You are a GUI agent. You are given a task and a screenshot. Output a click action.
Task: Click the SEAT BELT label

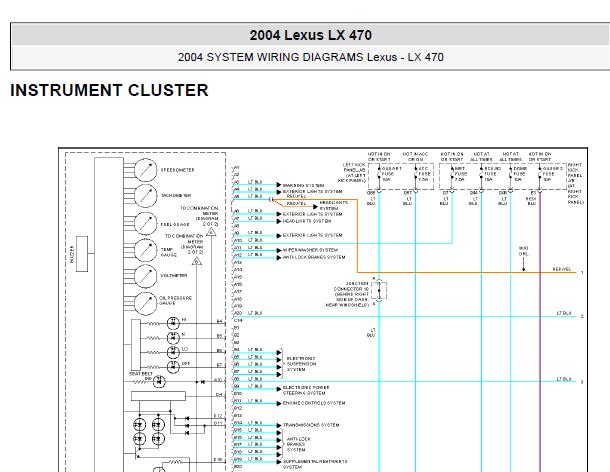(141, 374)
